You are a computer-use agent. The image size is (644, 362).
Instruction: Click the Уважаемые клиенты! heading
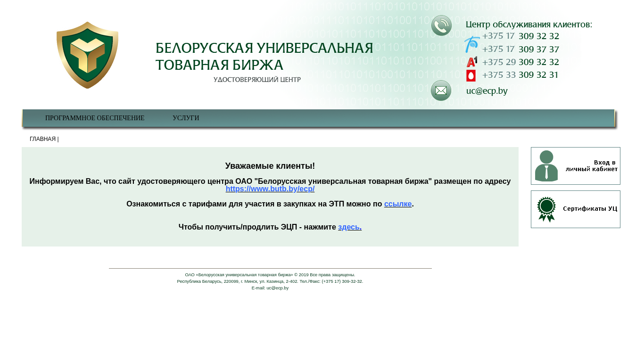pos(270,166)
